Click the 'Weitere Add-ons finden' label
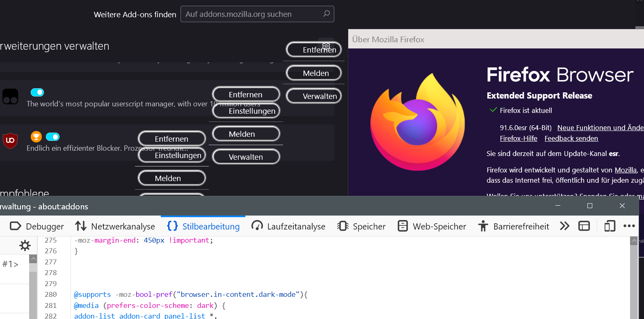 point(135,14)
